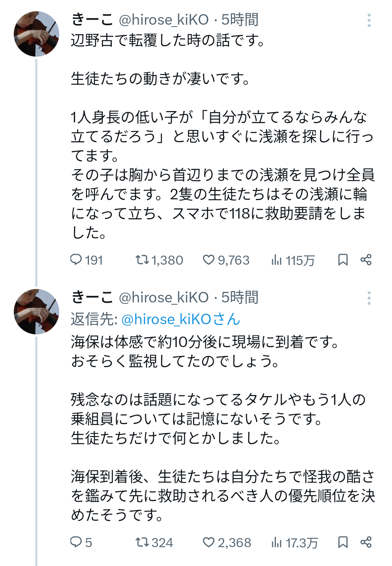The width and height of the screenshot is (392, 566).
Task: View analytics of the 17.3万 views tweet
Action: tap(277, 542)
